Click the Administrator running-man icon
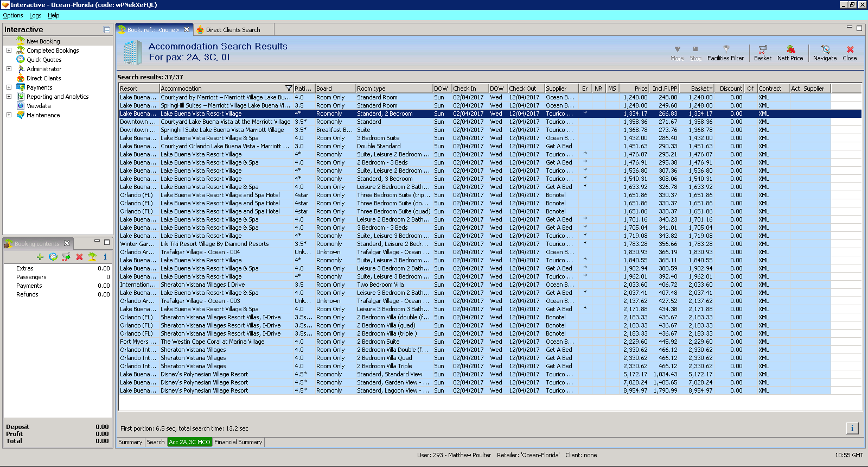868x467 pixels. point(21,68)
